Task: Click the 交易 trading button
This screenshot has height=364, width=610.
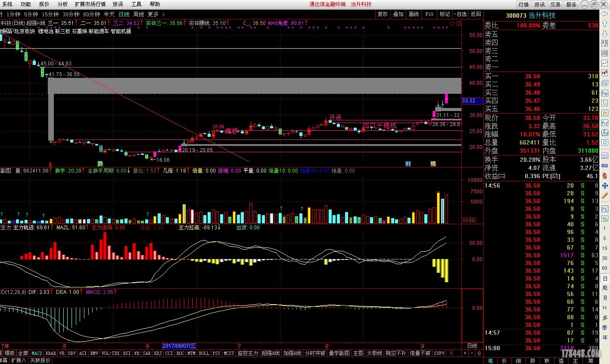Action: (x=555, y=4)
